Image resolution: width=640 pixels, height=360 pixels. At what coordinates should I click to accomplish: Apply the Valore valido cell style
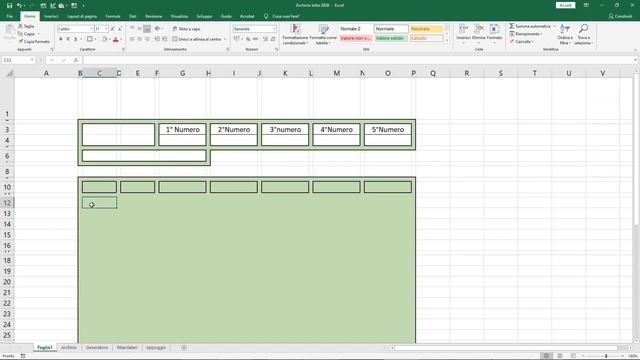[391, 38]
